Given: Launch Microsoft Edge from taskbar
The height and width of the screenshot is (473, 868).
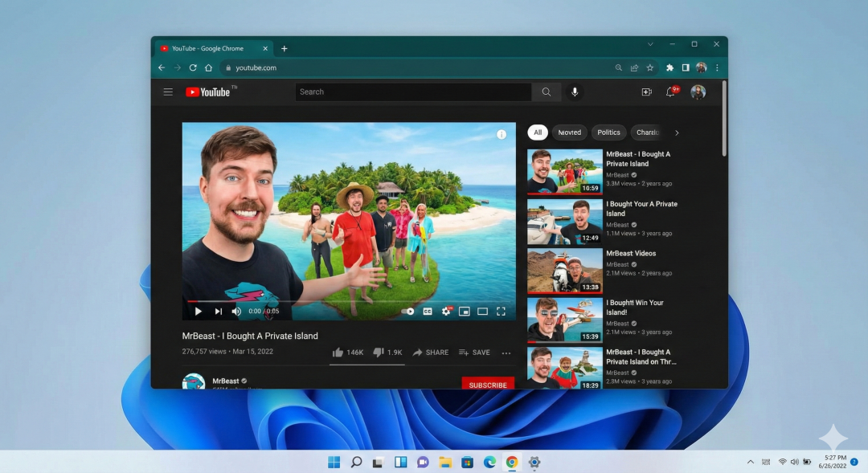Looking at the screenshot, I should click(x=489, y=462).
